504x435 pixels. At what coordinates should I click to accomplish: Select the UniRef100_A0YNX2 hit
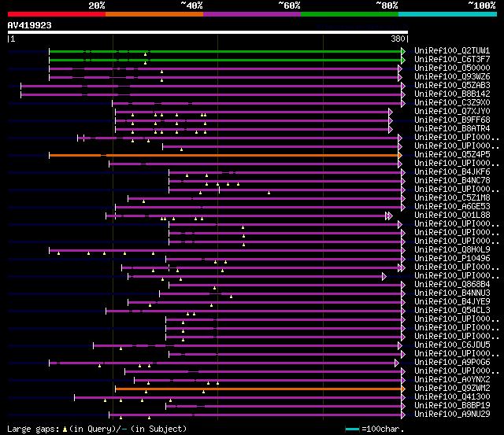[x=452, y=380]
